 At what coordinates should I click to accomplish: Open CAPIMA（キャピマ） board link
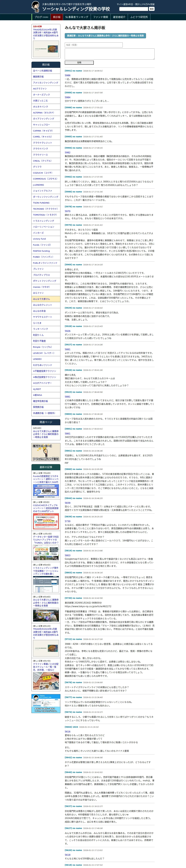click(46, 131)
